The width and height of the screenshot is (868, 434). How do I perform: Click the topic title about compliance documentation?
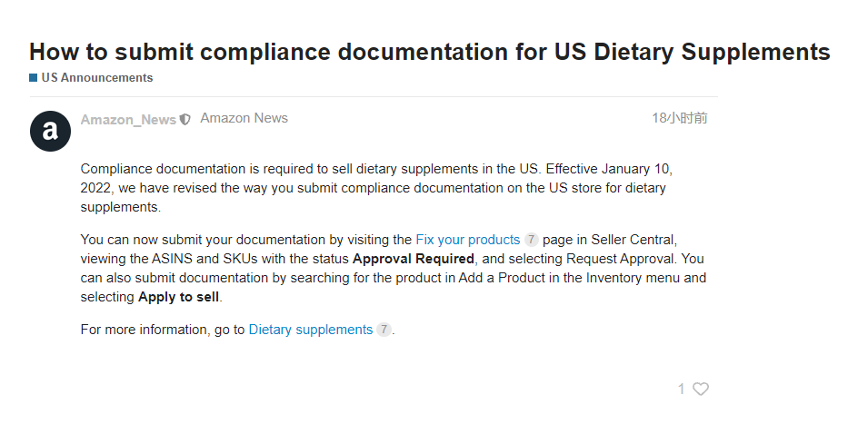pos(430,52)
